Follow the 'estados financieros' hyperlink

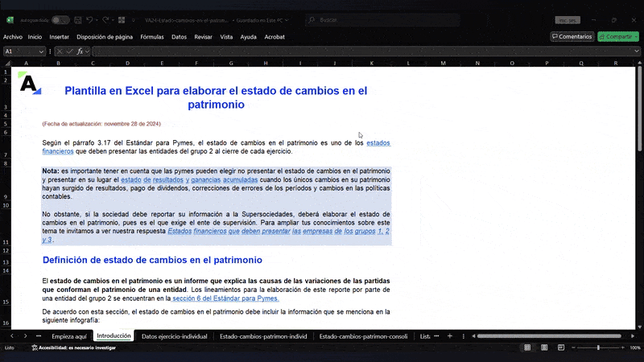pos(378,143)
